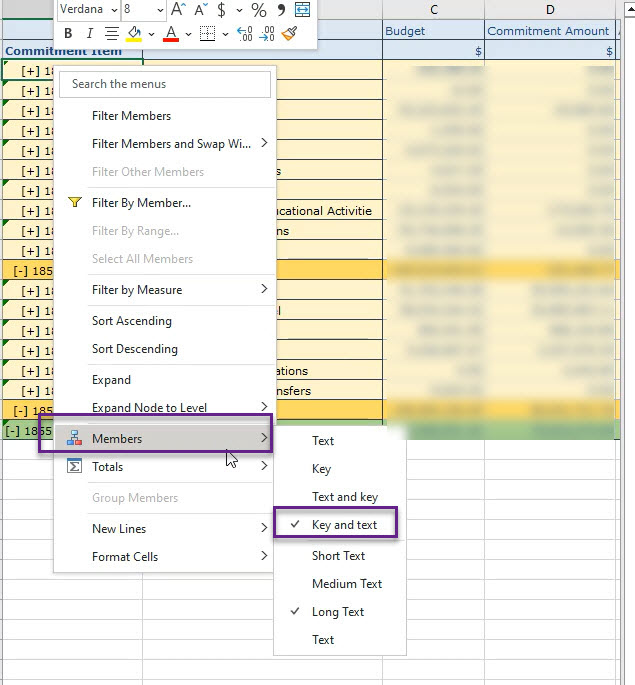Select the Medium Text option
This screenshot has width=635, height=685.
340,584
